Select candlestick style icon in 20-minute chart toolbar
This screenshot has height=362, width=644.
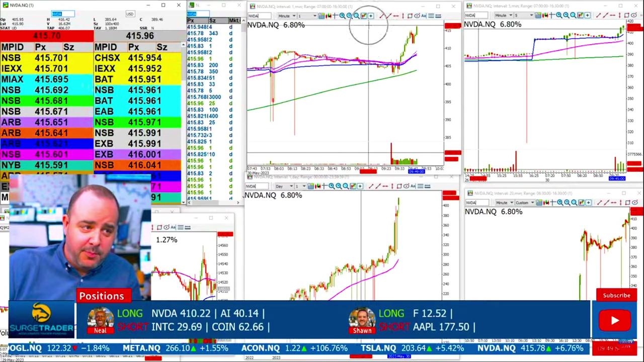tap(546, 203)
